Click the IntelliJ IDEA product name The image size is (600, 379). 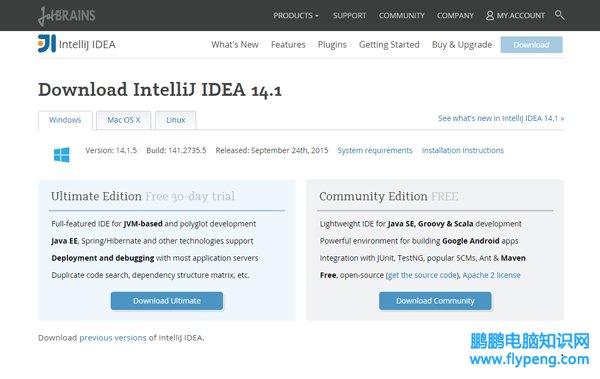pyautogui.click(x=87, y=44)
